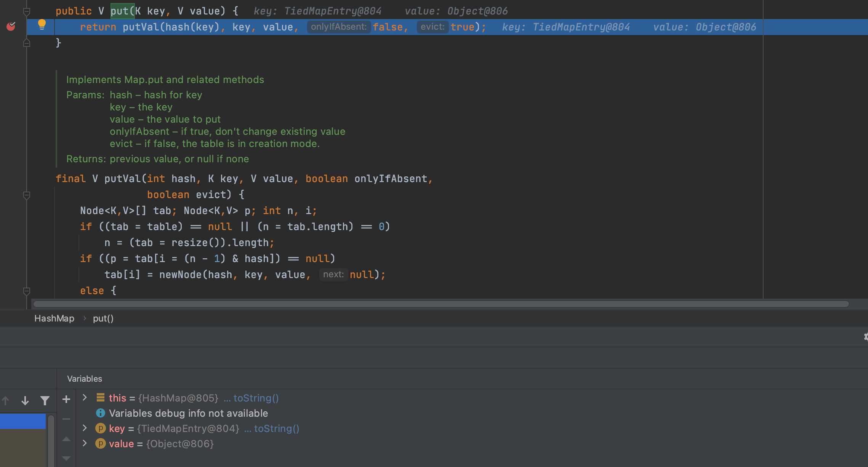
Task: Select the put() breadcrumb item
Action: (103, 318)
